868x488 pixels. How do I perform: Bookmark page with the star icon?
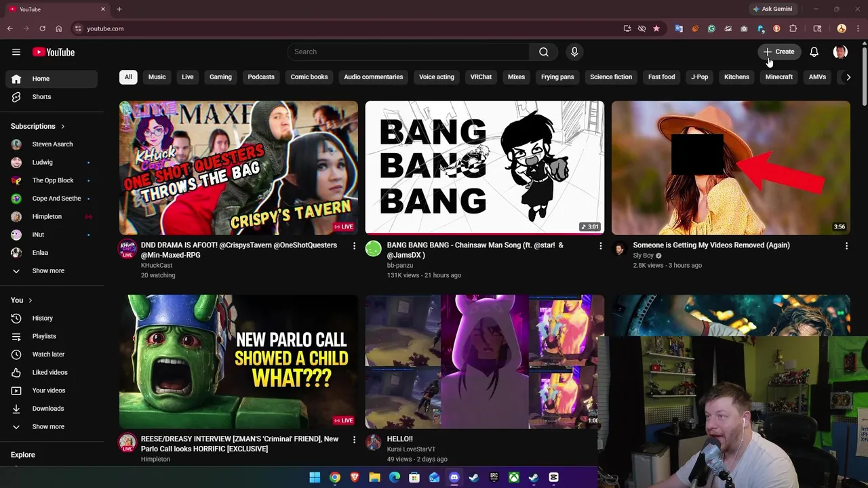656,28
